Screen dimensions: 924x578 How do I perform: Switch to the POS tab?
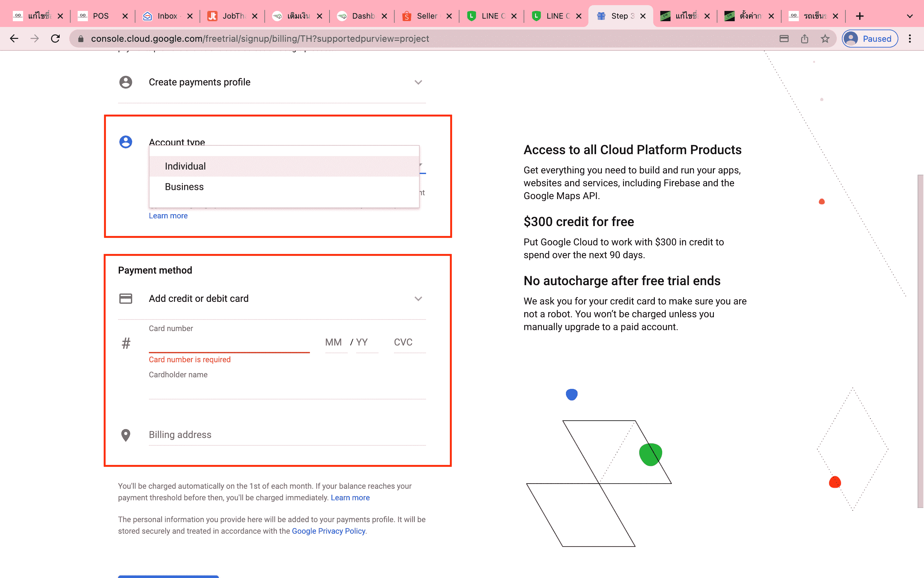coord(101,16)
